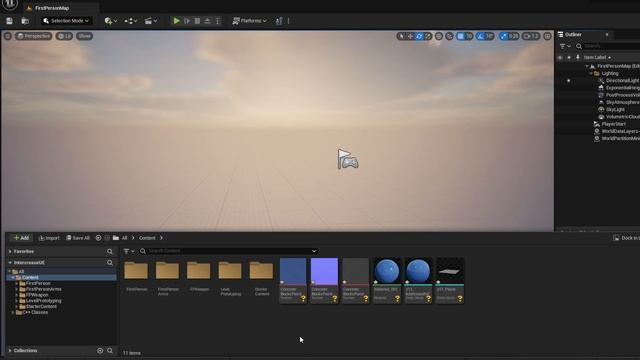Image resolution: width=640 pixels, height=360 pixels.
Task: Add a new collection with plus icon
Action: coord(100,351)
